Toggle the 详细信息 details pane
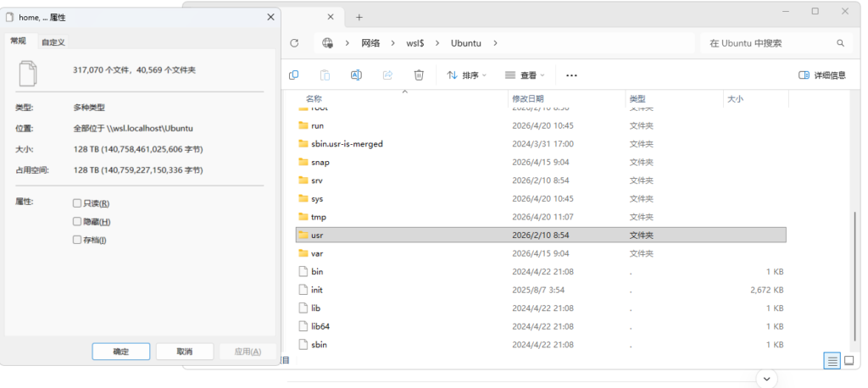 click(x=821, y=75)
